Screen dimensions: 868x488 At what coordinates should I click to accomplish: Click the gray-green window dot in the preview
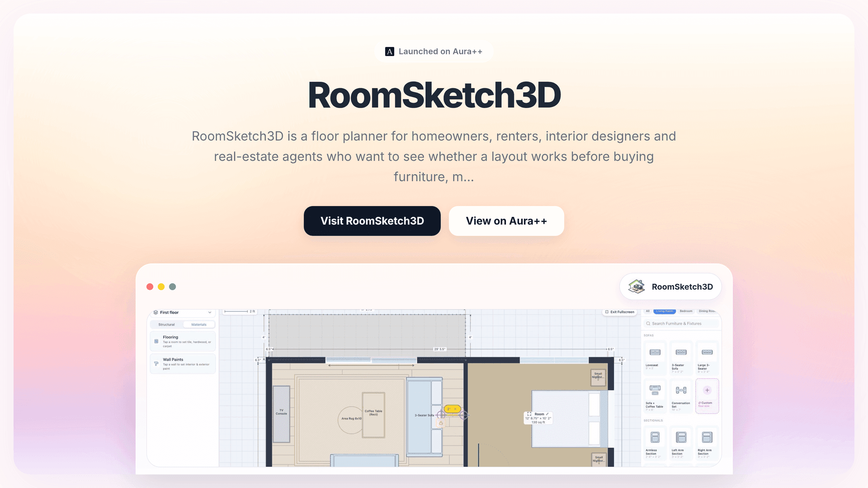(172, 287)
